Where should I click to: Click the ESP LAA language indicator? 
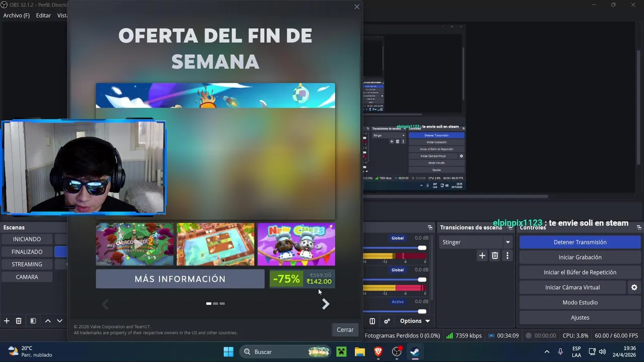pos(577,351)
